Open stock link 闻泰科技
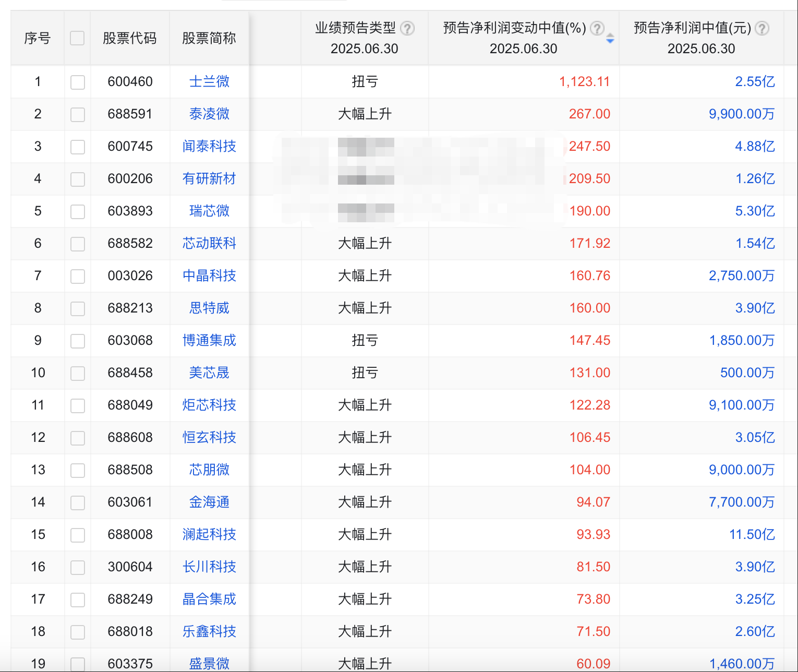Viewport: 798px width, 672px height. coord(209,146)
